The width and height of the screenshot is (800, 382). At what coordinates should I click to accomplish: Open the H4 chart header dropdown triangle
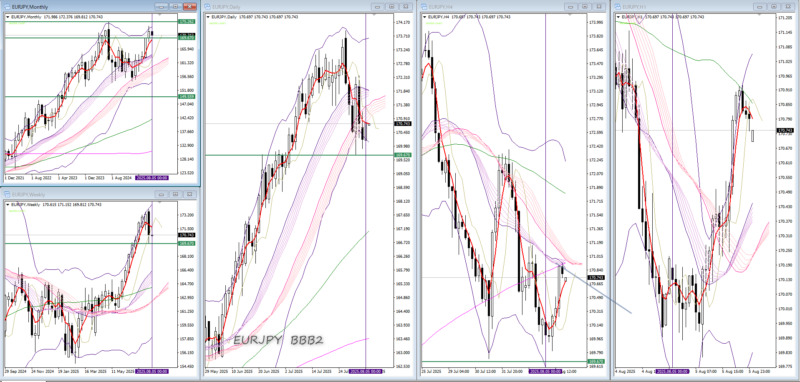(x=424, y=17)
